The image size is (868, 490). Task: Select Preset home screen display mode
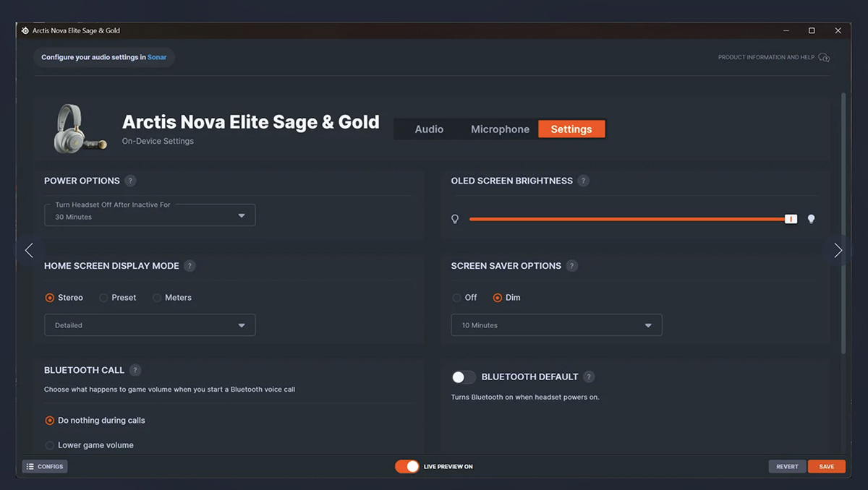(x=118, y=298)
